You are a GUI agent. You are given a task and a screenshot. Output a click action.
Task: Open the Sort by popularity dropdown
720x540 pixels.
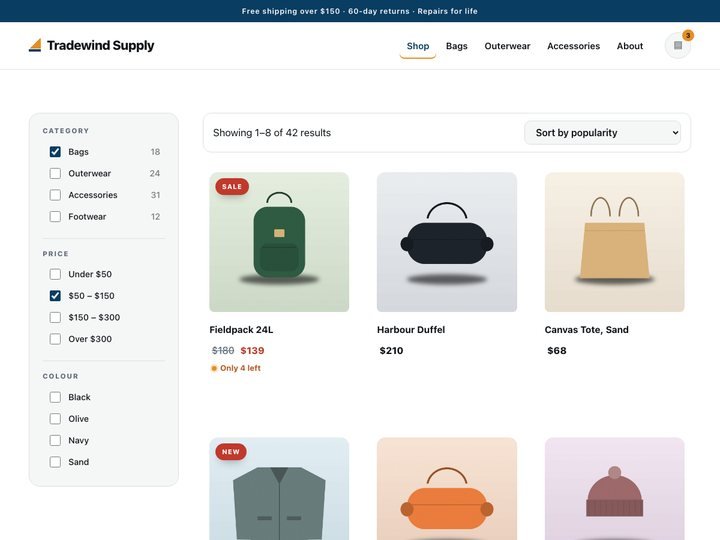coord(602,133)
